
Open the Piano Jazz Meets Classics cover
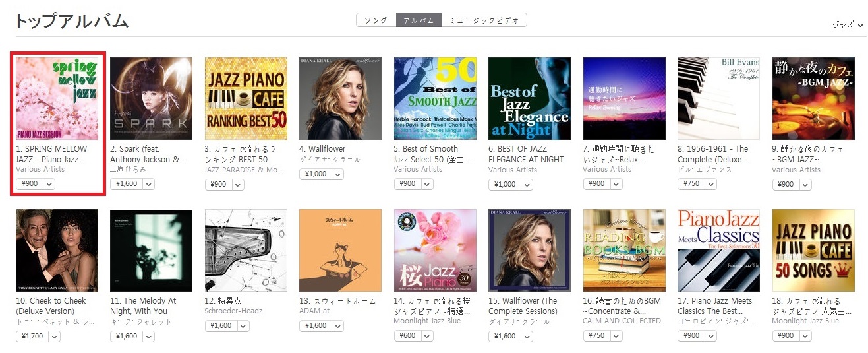pos(718,251)
